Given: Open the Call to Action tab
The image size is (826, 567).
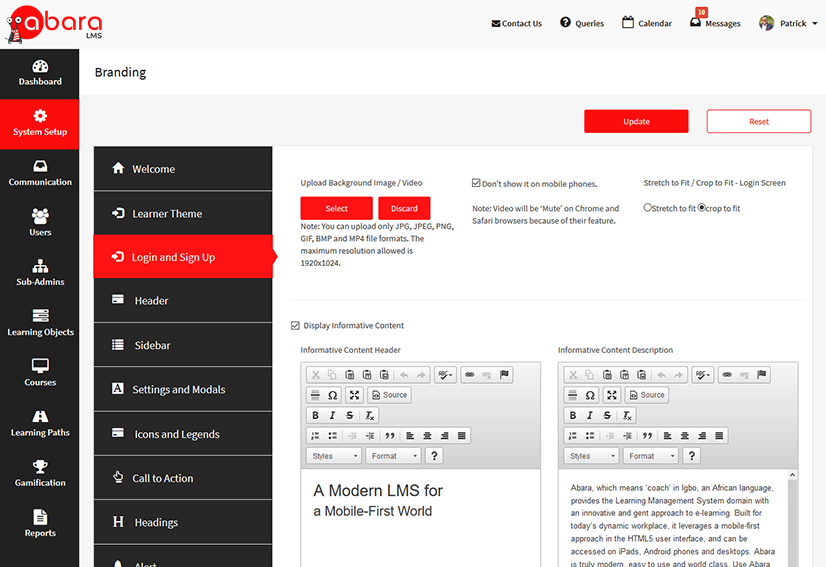Looking at the screenshot, I should (183, 478).
